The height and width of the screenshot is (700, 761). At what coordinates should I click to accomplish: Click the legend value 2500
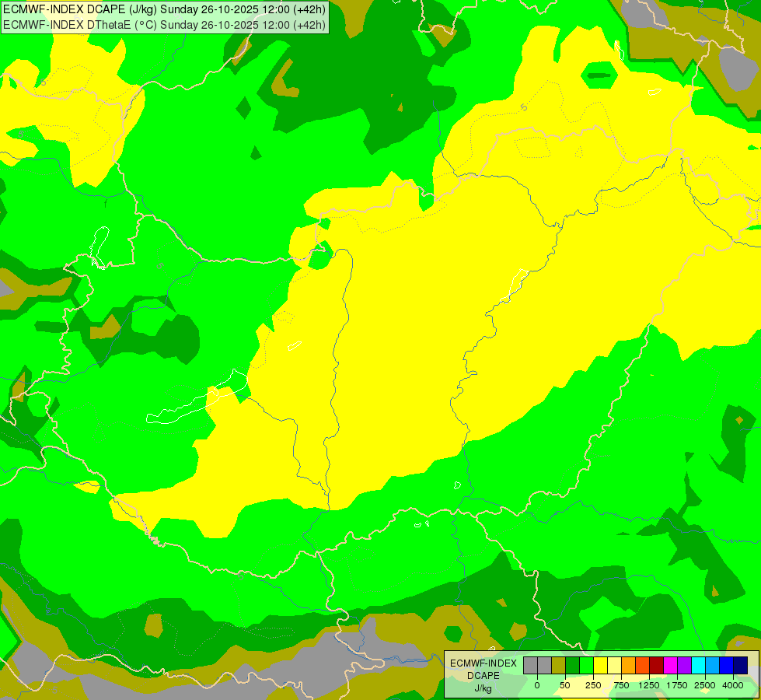point(705,685)
